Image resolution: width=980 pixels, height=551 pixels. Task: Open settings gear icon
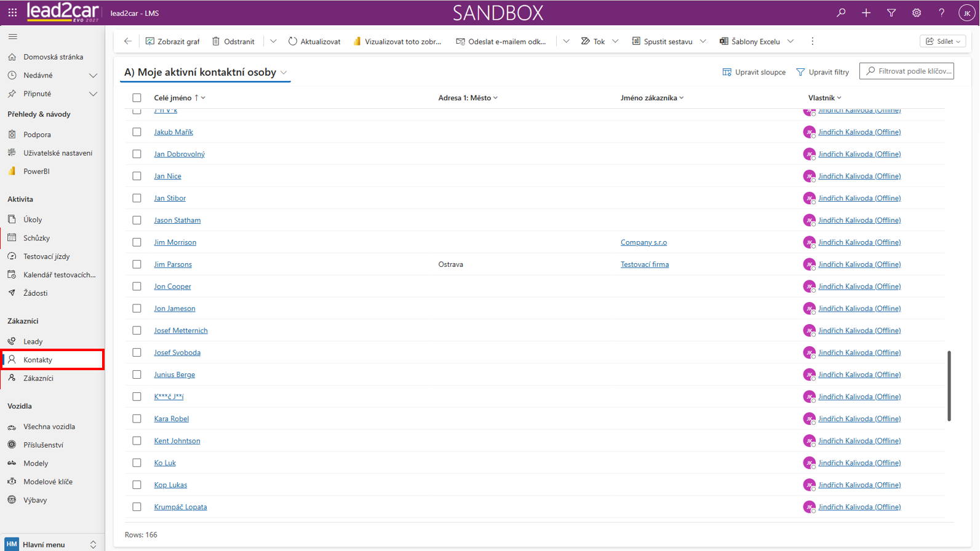917,13
